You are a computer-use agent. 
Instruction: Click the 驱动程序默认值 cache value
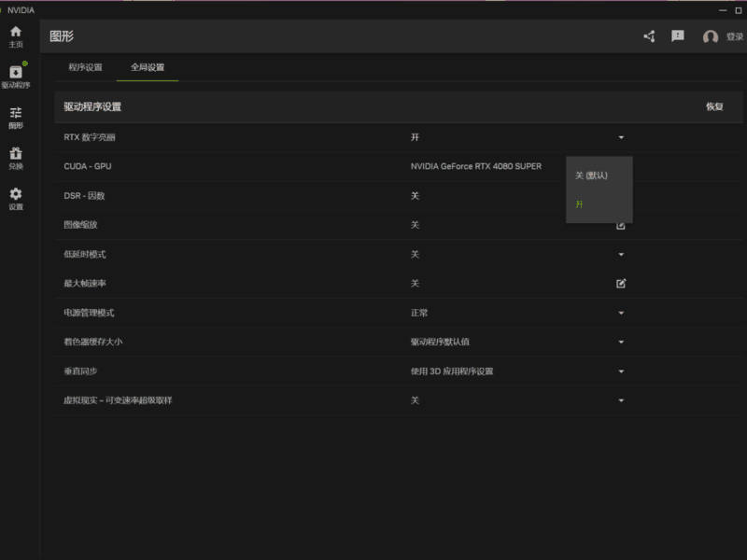point(440,342)
